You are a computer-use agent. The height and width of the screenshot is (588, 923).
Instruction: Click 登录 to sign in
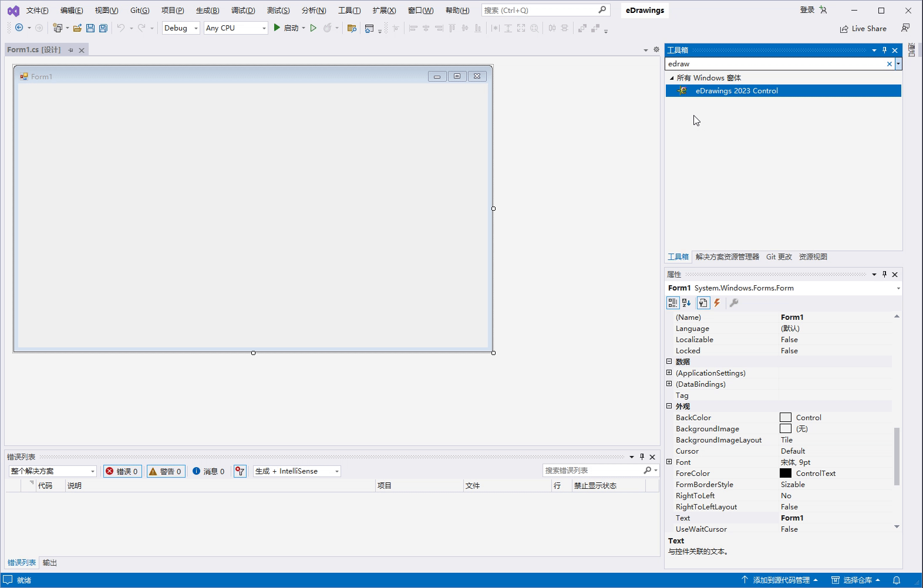point(807,10)
